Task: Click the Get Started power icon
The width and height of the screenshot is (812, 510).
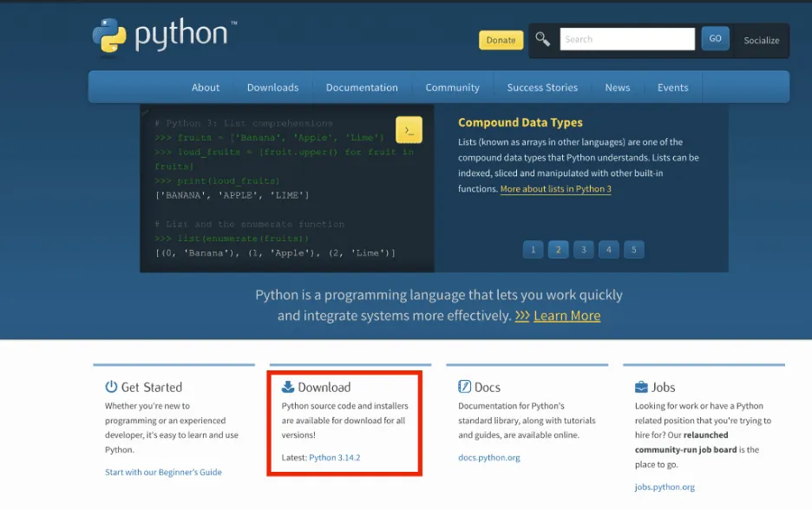Action: coord(111,387)
